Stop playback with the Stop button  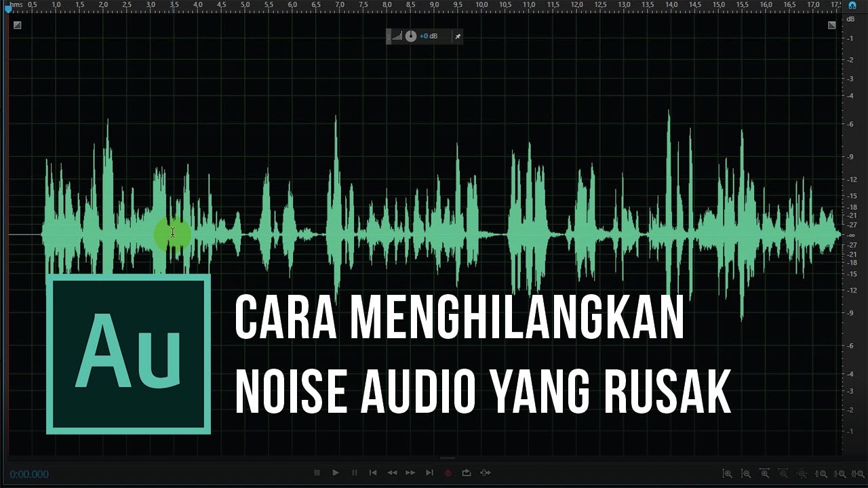pos(317,472)
